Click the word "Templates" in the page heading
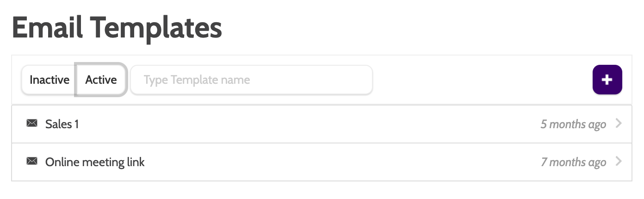Screen dimensions: 644x199 pyautogui.click(x=156, y=28)
